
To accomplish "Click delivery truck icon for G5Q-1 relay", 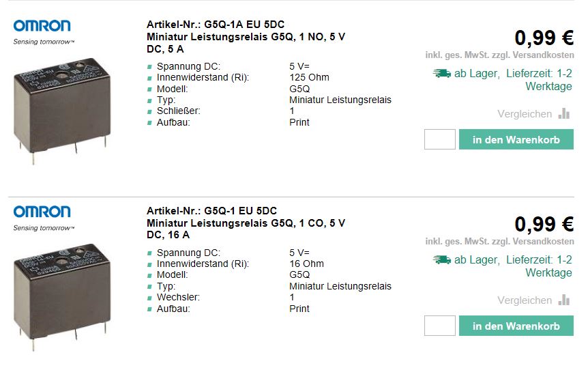I will pyautogui.click(x=441, y=259).
